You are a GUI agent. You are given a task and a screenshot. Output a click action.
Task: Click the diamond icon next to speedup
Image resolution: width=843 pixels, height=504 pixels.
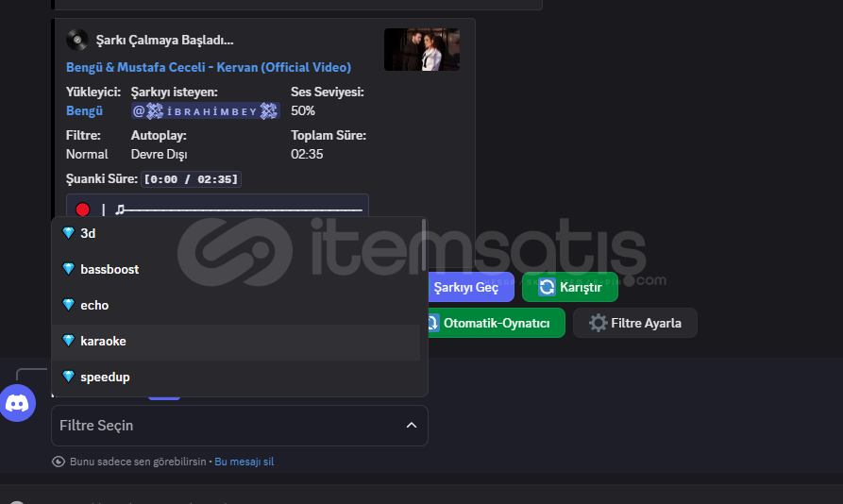coord(68,378)
